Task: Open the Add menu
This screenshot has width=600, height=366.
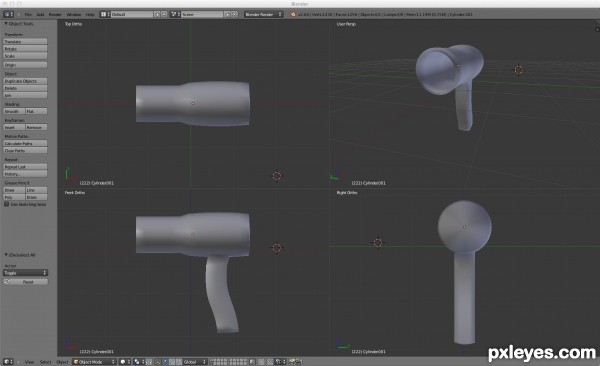Action: point(40,14)
